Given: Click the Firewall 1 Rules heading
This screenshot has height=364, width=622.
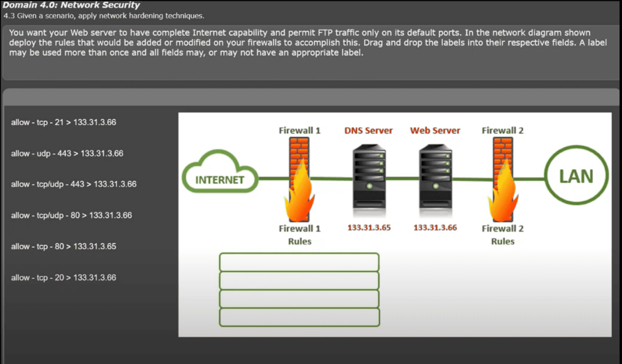Looking at the screenshot, I should tap(300, 235).
